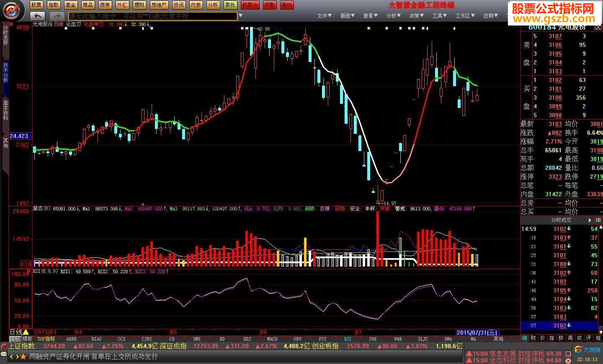Select the BIAS indicator

[x=96, y=339]
